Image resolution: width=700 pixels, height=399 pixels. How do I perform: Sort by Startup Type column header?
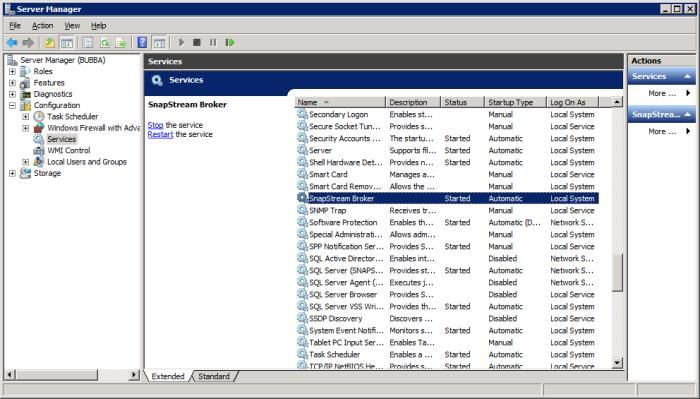click(515, 102)
